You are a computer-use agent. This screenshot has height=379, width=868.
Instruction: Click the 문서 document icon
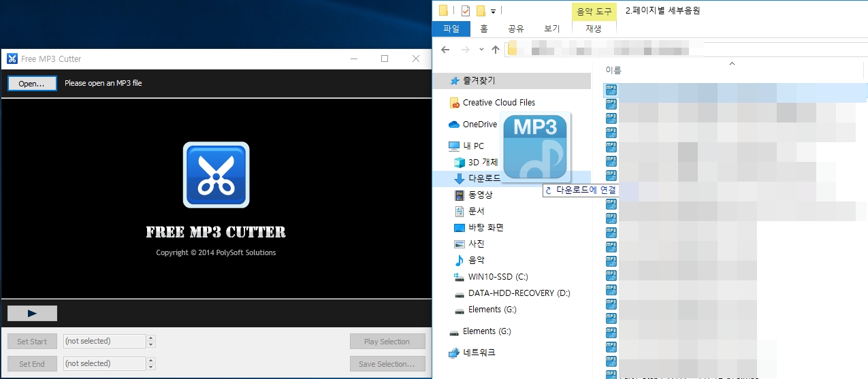[x=460, y=212]
